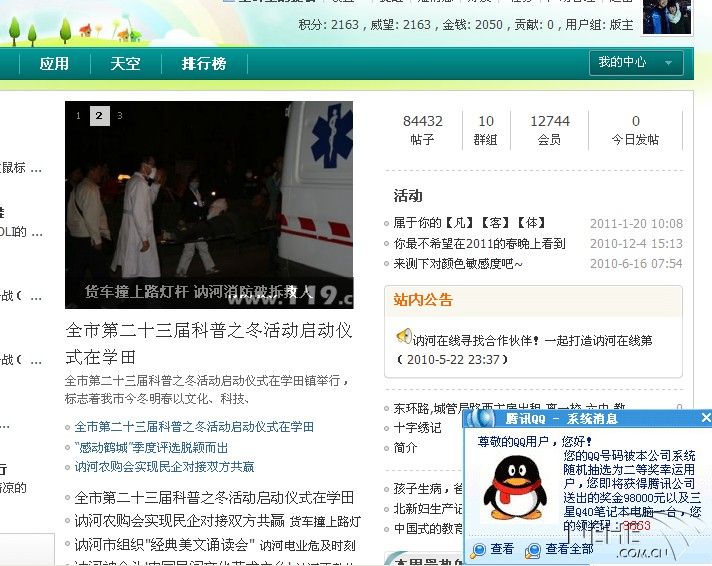The image size is (712, 566).
Task: Open the 排行榜 navigation tab
Action: click(204, 63)
